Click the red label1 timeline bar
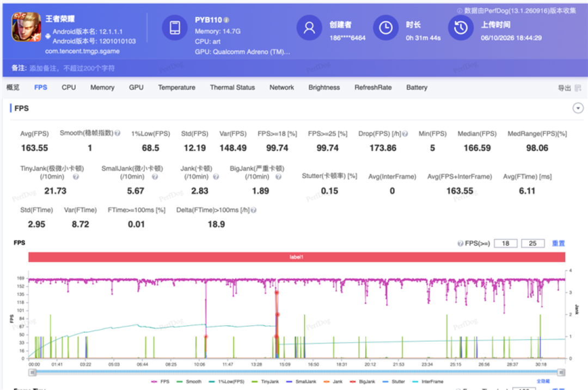The height and width of the screenshot is (390, 588). tap(297, 257)
